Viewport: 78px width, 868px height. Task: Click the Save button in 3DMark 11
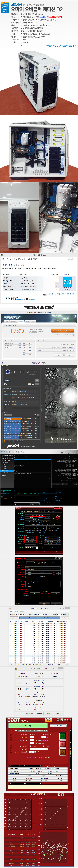69,355
